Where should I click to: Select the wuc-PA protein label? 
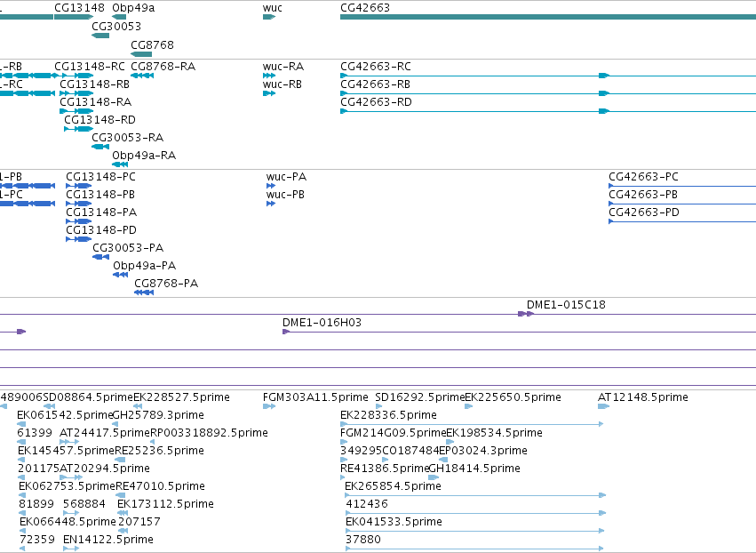[286, 177]
